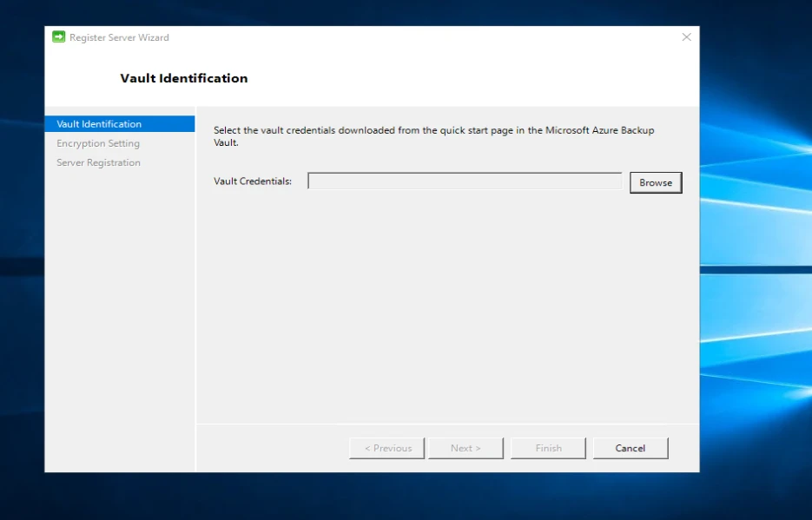Click the green wizard arrow icon
This screenshot has width=812, height=520.
coord(58,37)
